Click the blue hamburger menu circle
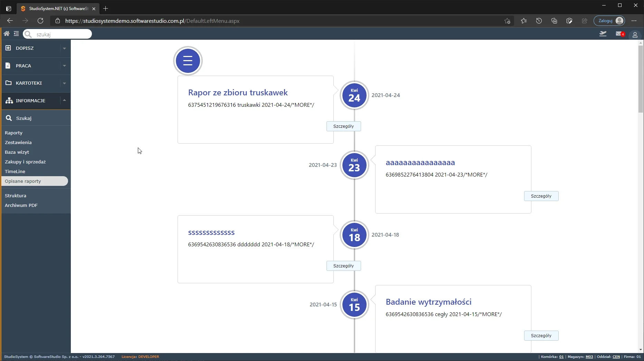 [188, 61]
